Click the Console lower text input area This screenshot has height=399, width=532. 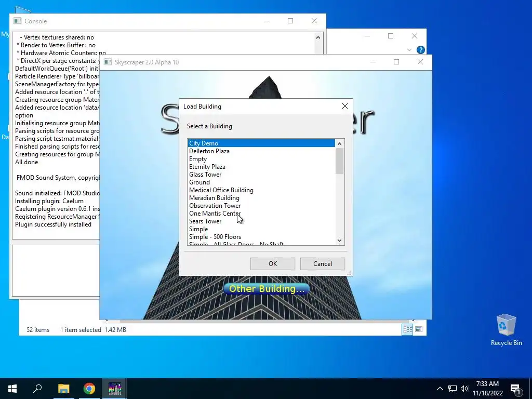coord(56,271)
